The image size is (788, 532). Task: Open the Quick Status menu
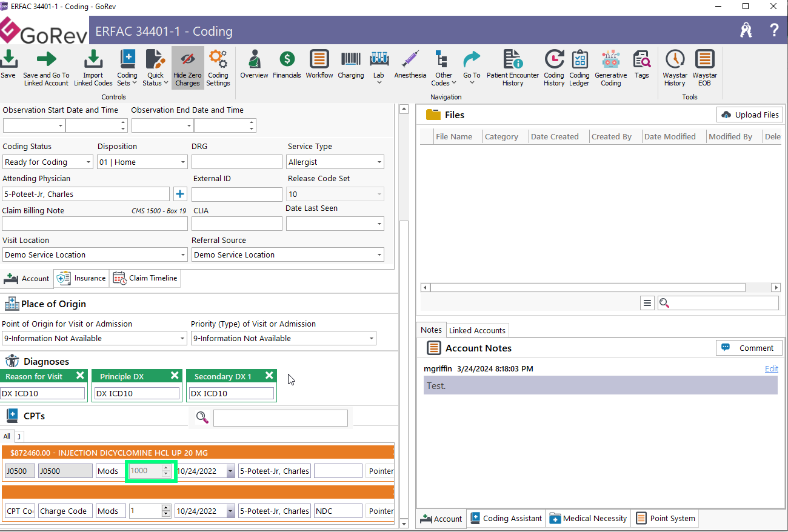(156, 68)
